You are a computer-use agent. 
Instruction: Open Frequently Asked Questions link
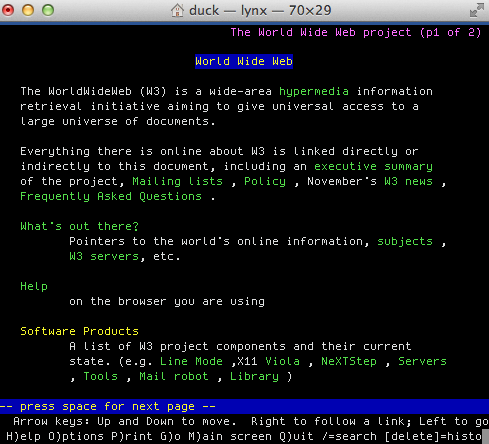(111, 196)
